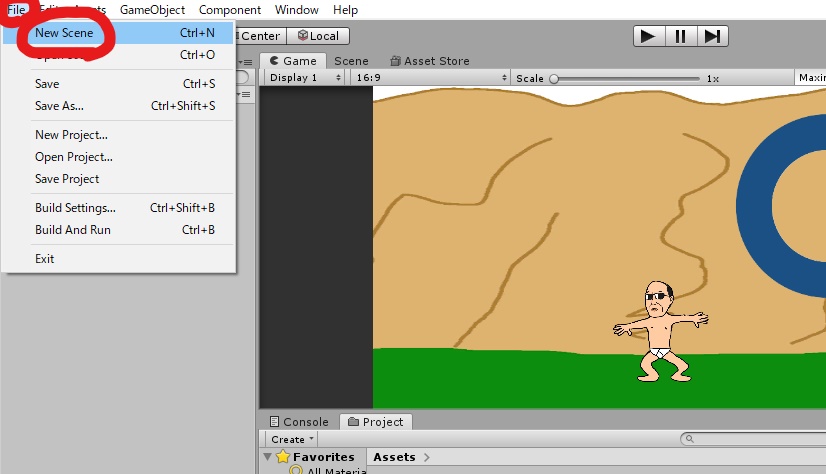Click the Asset Store bag icon
The width and height of the screenshot is (826, 474).
396,61
